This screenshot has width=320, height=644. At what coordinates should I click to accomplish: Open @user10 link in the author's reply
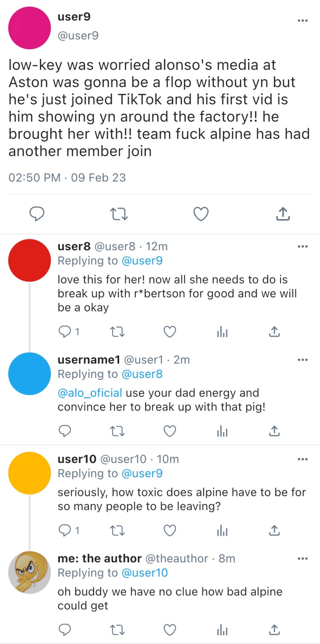point(145,573)
